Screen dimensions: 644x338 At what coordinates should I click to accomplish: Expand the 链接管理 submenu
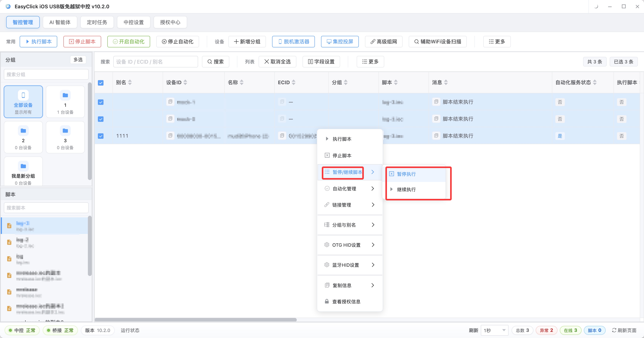(350, 205)
